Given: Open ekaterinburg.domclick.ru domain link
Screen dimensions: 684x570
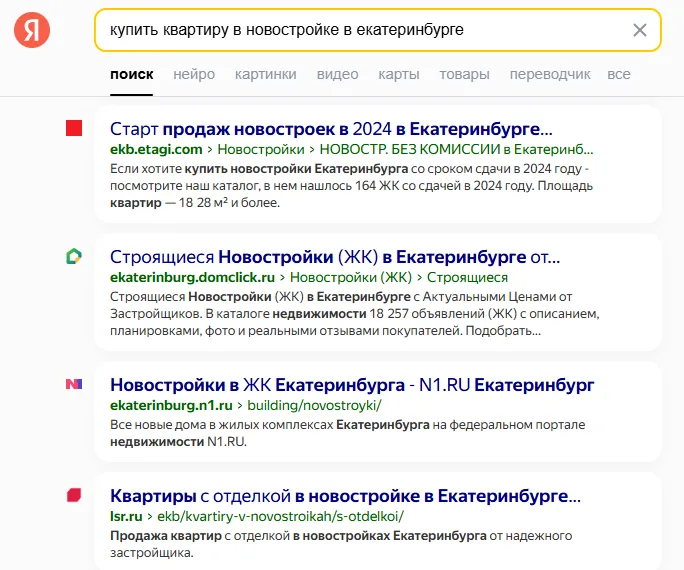Looking at the screenshot, I should click(x=192, y=277).
